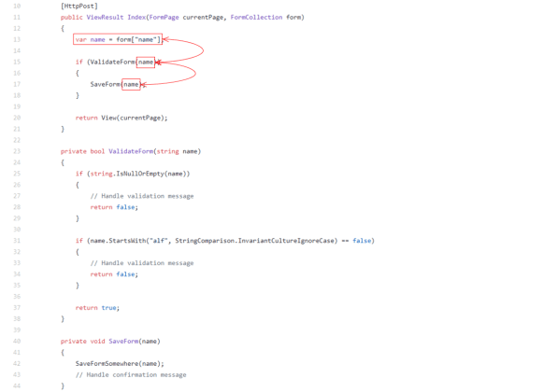Click the currentPage parameter in Index signature
The height and width of the screenshot is (392, 542).
[x=203, y=18]
